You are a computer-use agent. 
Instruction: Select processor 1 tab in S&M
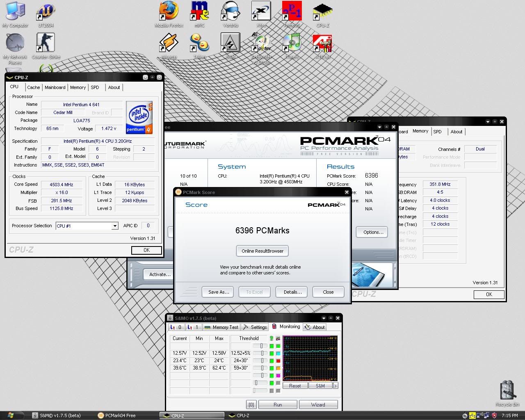(x=193, y=327)
